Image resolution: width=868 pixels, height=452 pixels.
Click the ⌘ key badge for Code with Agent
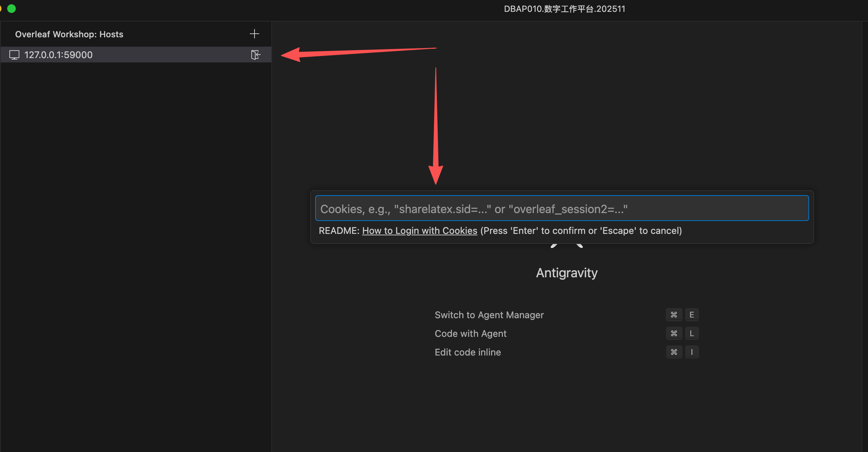click(x=674, y=333)
